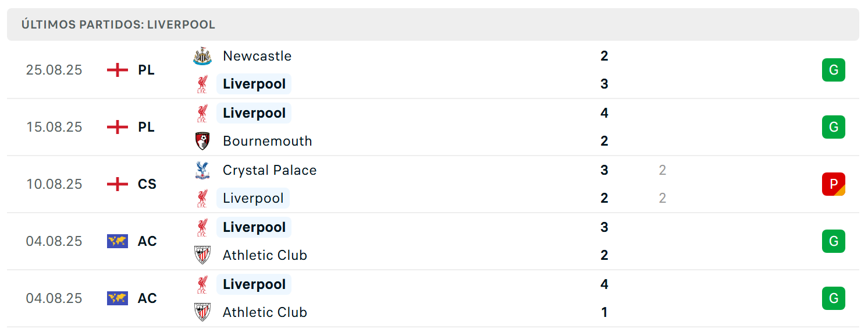The image size is (868, 335).
Task: Click the Crystal Palace club crest icon
Action: 202,170
